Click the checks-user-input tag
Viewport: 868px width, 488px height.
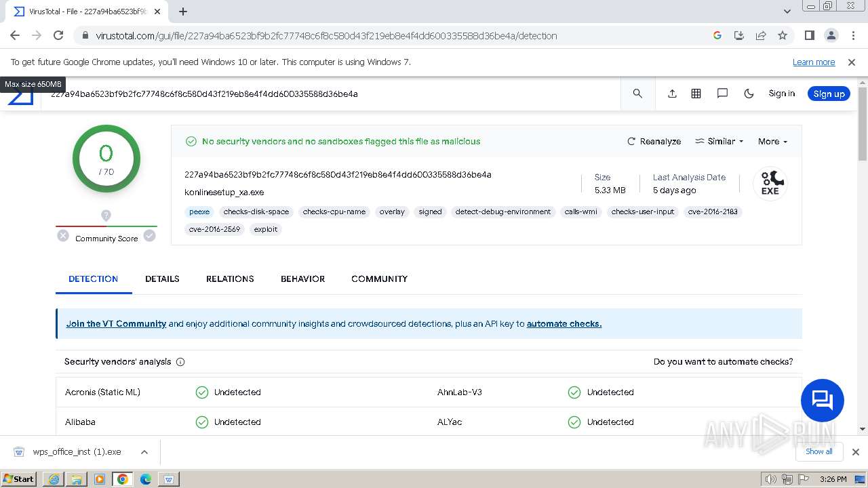click(x=643, y=211)
